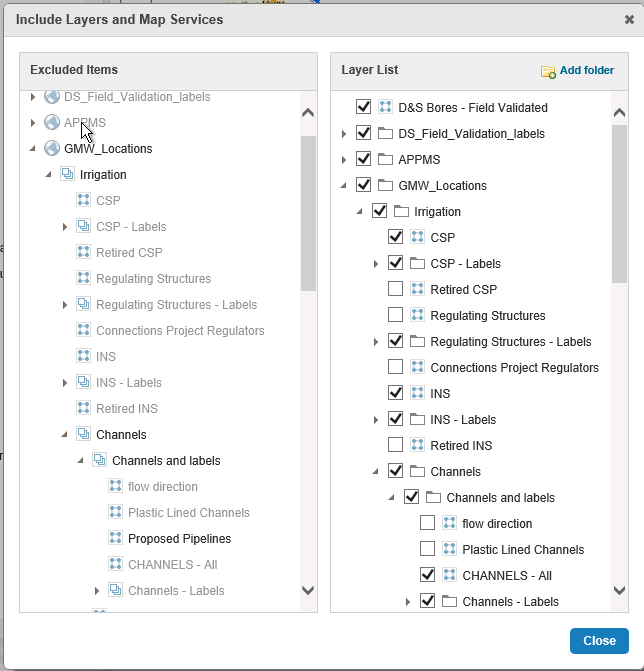Expand APPMS in Excluded Items
This screenshot has height=671, width=644.
(x=33, y=123)
